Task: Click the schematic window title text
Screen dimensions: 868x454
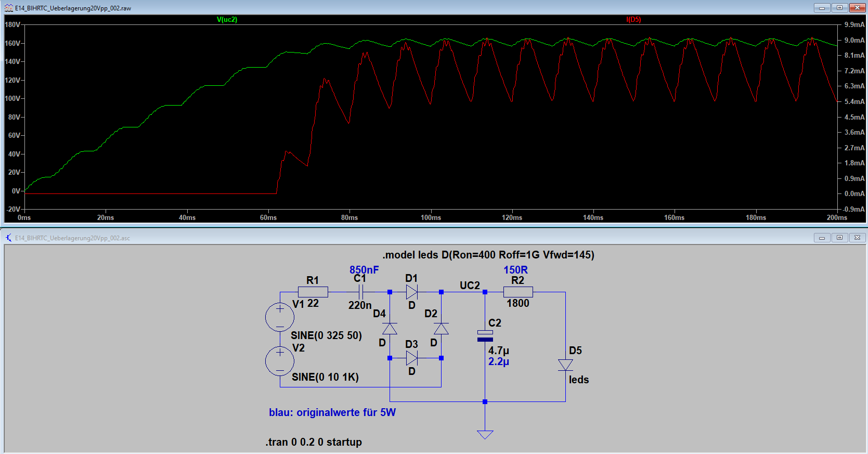Action: (72, 238)
